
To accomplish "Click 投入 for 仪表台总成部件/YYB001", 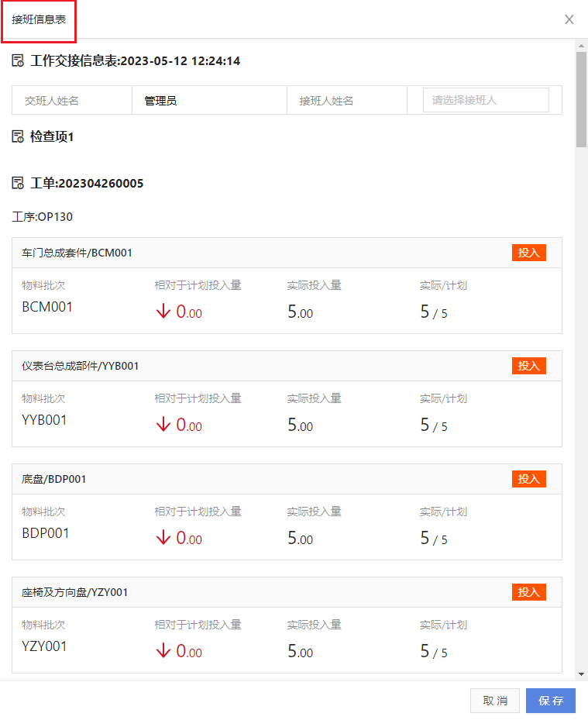I will pyautogui.click(x=529, y=366).
